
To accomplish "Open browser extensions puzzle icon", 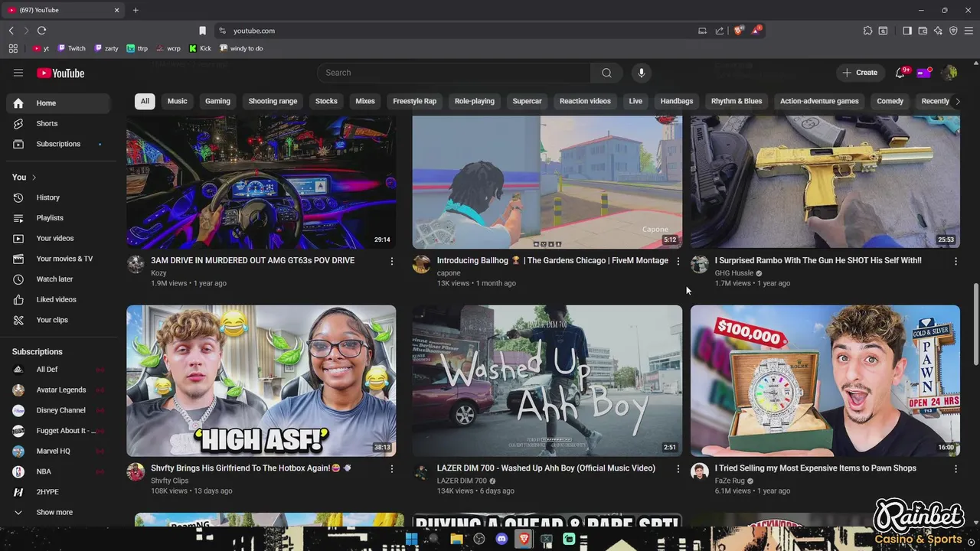I will point(867,31).
